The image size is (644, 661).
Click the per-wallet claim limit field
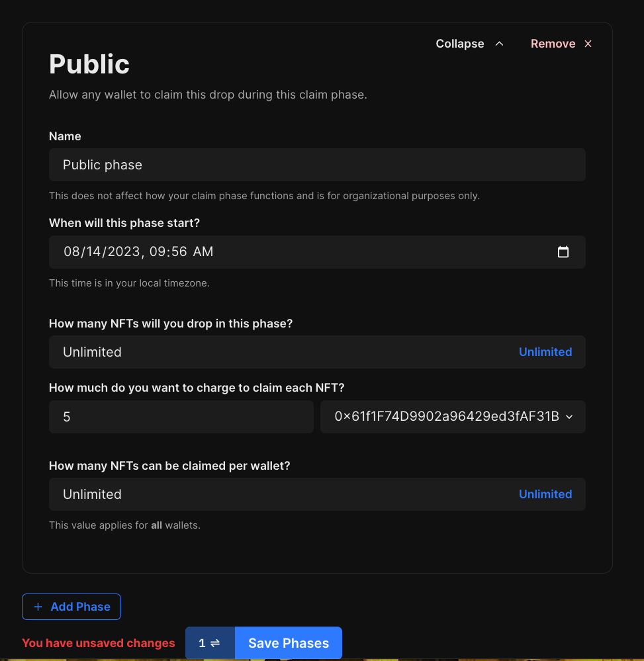tap(317, 494)
